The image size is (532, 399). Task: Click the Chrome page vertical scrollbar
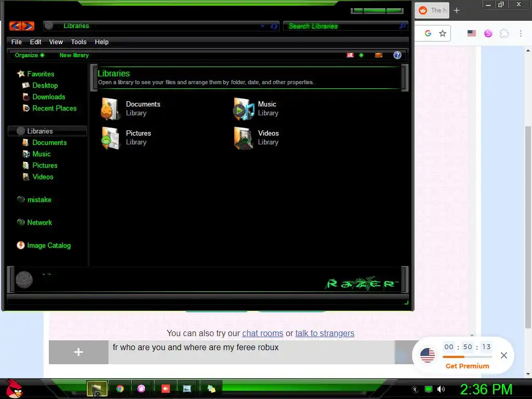[528, 228]
